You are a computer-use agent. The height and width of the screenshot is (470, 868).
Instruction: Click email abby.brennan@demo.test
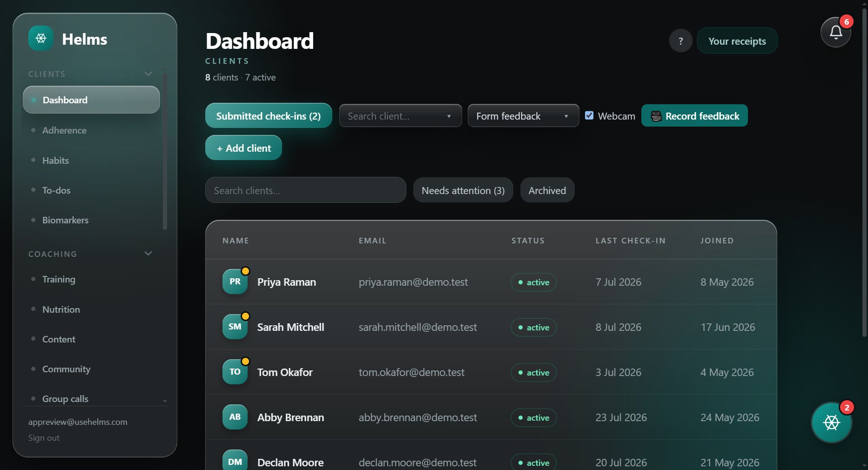[x=418, y=417]
